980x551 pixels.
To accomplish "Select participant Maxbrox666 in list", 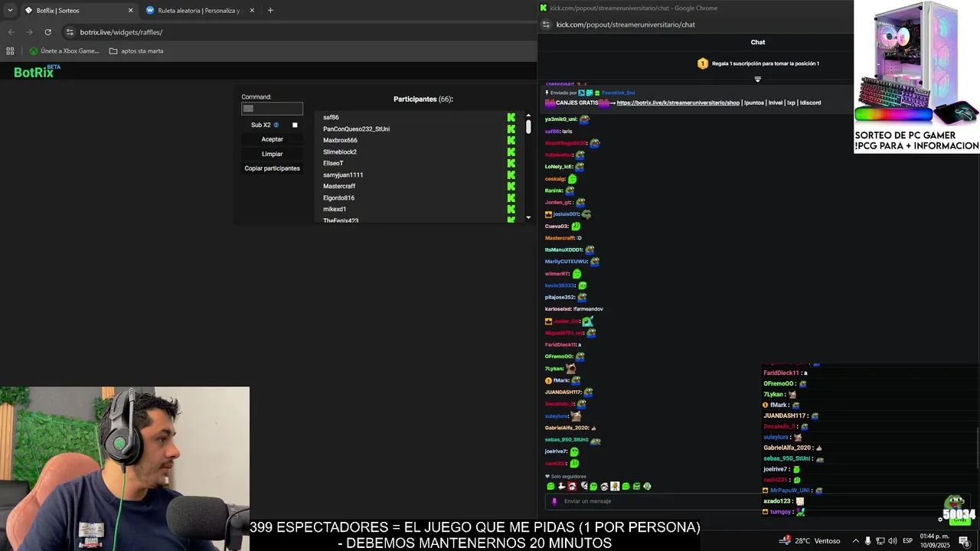I will 340,140.
